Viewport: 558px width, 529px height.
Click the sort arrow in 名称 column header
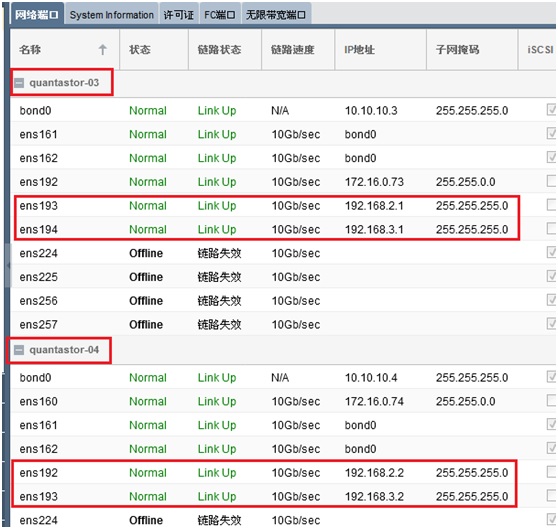[102, 49]
